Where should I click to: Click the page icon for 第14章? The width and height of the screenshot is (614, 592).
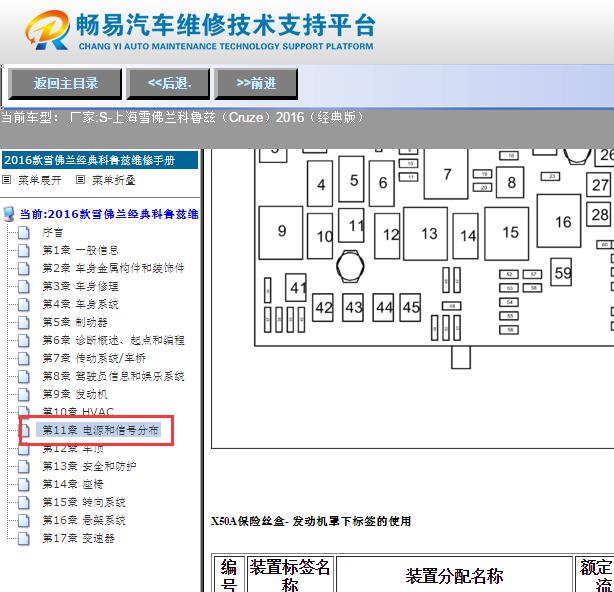point(23,484)
